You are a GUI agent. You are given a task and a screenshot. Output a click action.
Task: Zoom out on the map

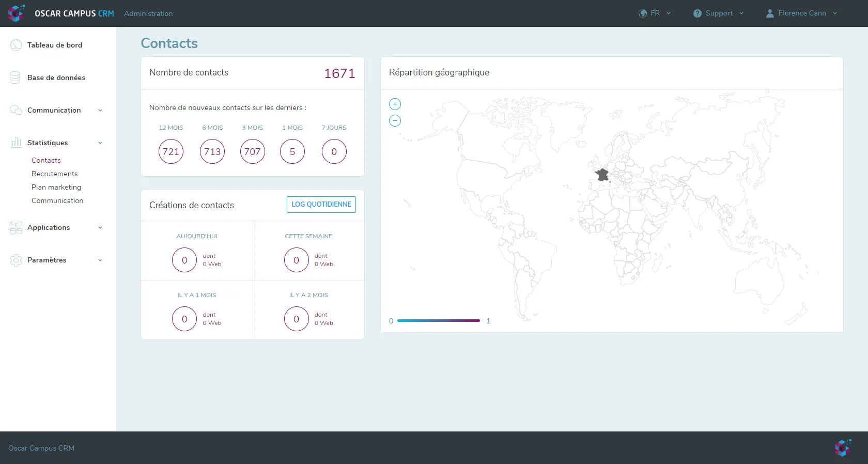pos(395,121)
